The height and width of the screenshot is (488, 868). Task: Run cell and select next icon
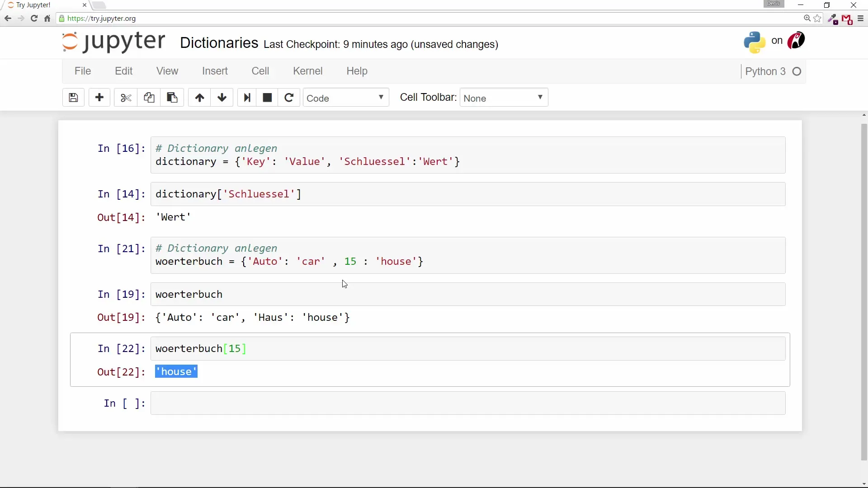(247, 98)
